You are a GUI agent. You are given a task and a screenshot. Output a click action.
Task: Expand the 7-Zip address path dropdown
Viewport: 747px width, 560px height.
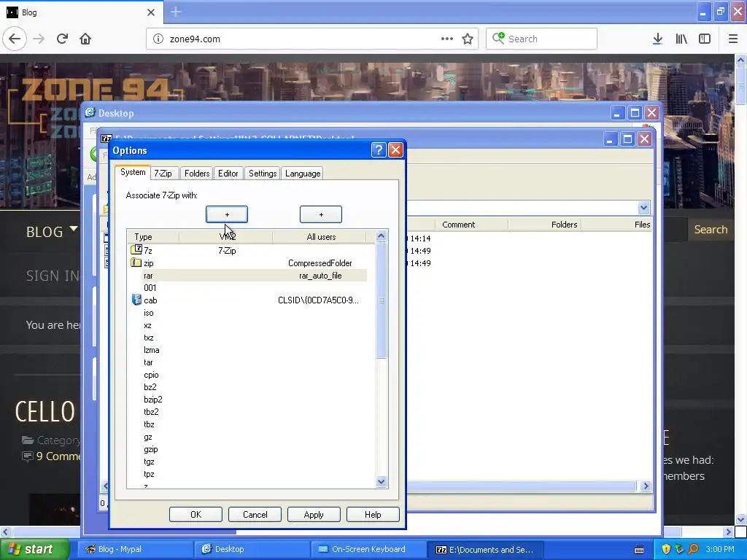click(x=643, y=208)
